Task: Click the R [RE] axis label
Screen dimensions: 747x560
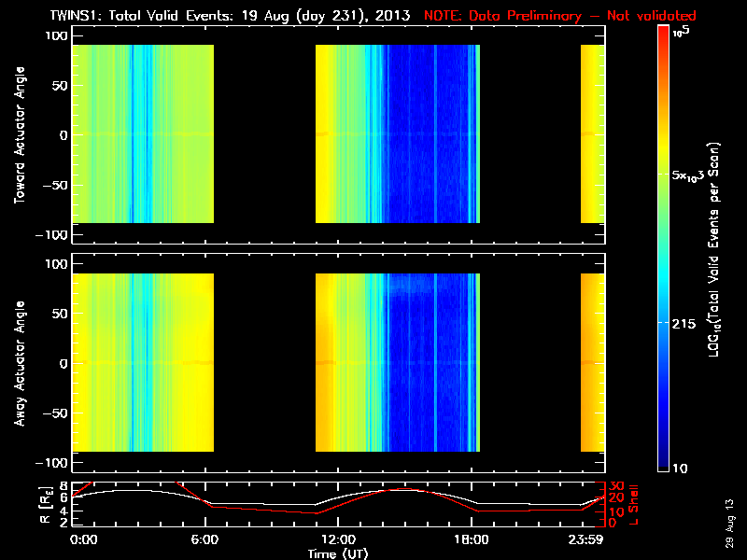Action: pyautogui.click(x=45, y=505)
